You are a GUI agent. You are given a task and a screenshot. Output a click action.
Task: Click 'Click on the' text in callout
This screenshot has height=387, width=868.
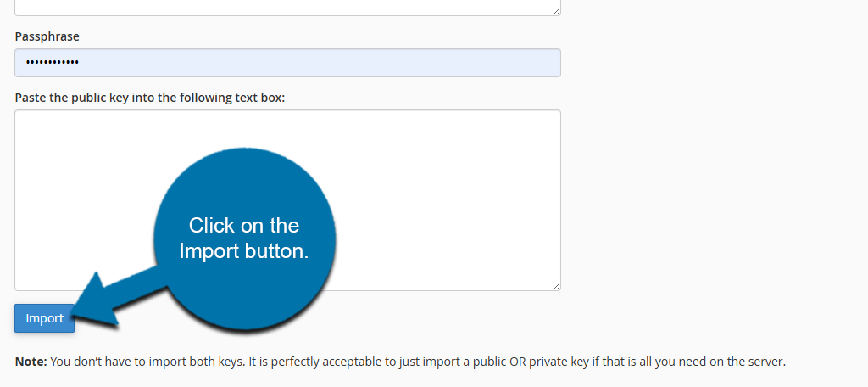click(x=244, y=226)
